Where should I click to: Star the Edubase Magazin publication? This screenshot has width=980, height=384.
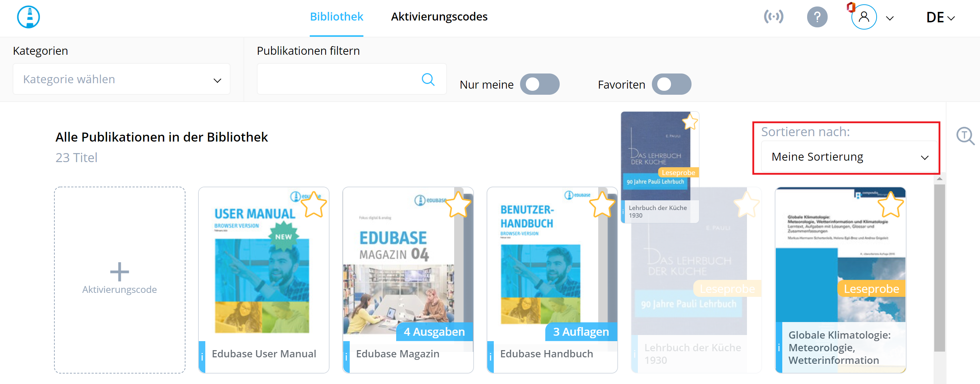458,204
